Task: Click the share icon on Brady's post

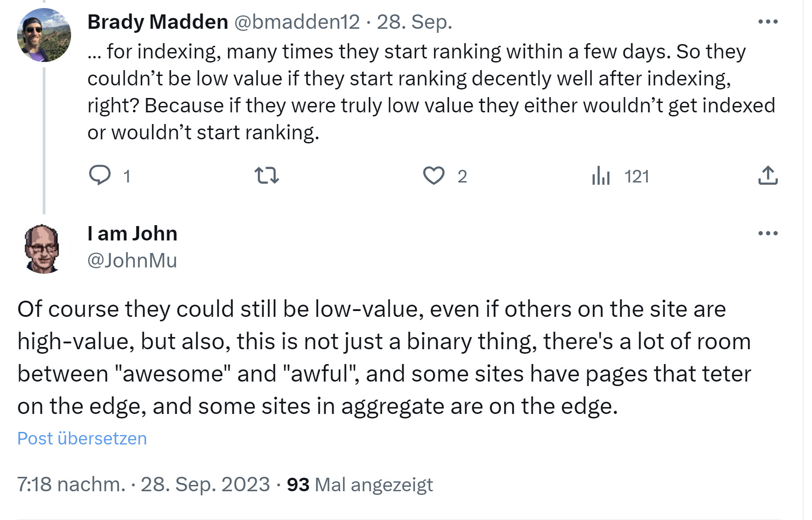Action: (x=767, y=175)
